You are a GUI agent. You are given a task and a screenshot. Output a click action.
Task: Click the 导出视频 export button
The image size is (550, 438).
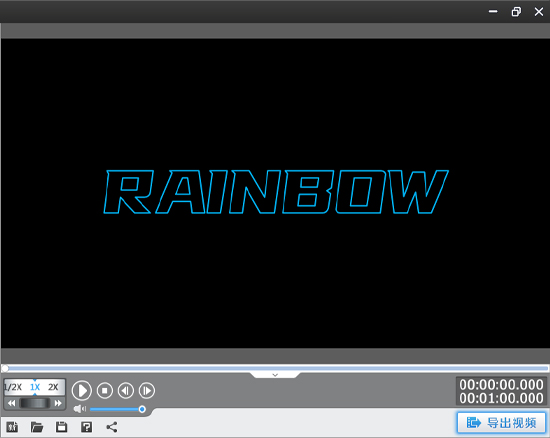tap(502, 423)
